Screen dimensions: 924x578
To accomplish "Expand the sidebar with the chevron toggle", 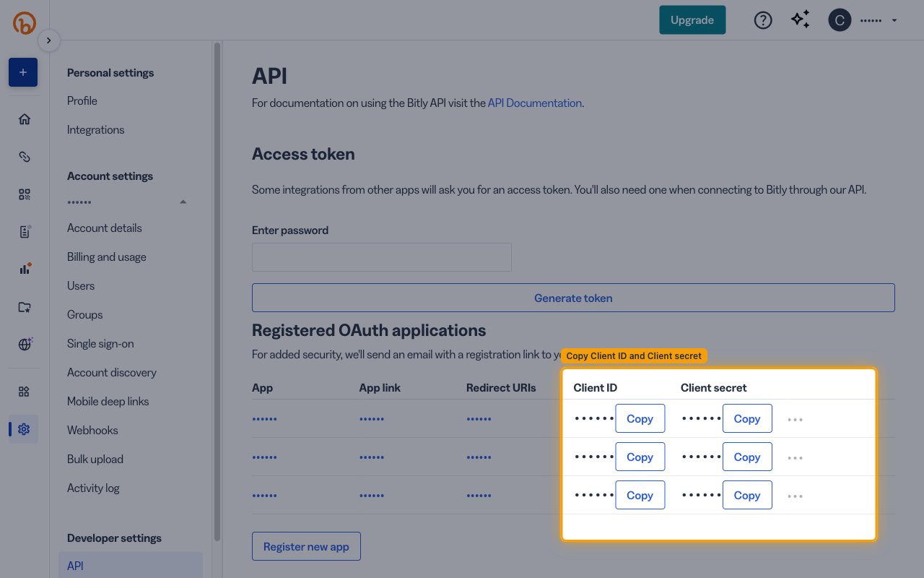I will point(48,40).
